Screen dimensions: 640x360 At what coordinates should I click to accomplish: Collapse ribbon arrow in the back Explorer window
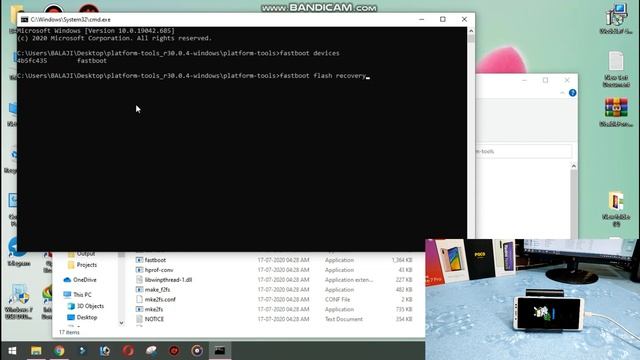(562, 93)
